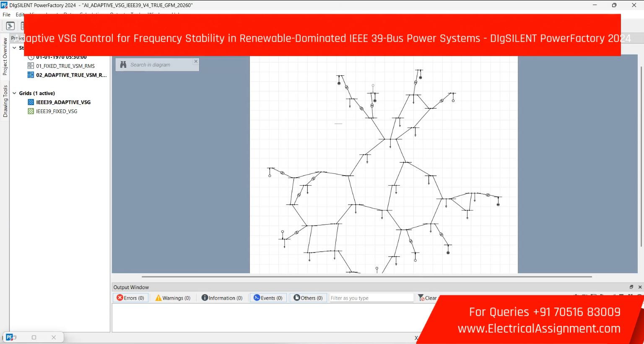The width and height of the screenshot is (644, 344).
Task: Click the icon beside 01_FIXED_TRUE_VSM_RMS
Action: (31, 66)
